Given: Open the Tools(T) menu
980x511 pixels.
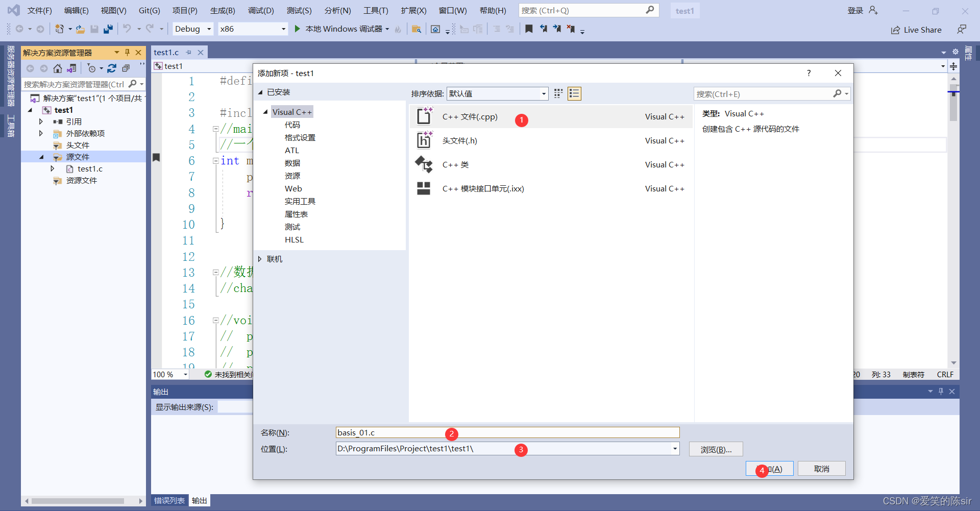Looking at the screenshot, I should (376, 10).
